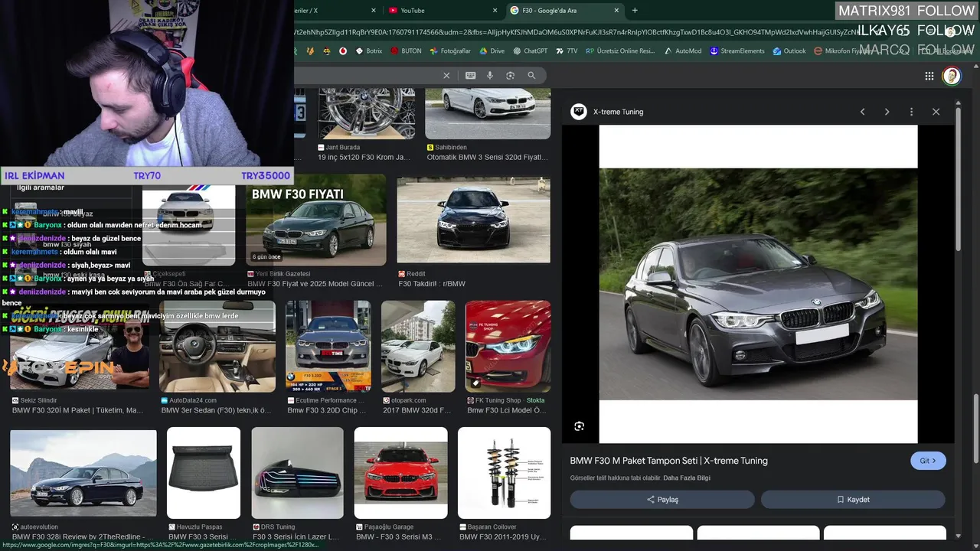Viewport: 980px width, 551px height.
Task: Open the Havuzlu Paspas trunk mat result
Action: [x=204, y=474]
